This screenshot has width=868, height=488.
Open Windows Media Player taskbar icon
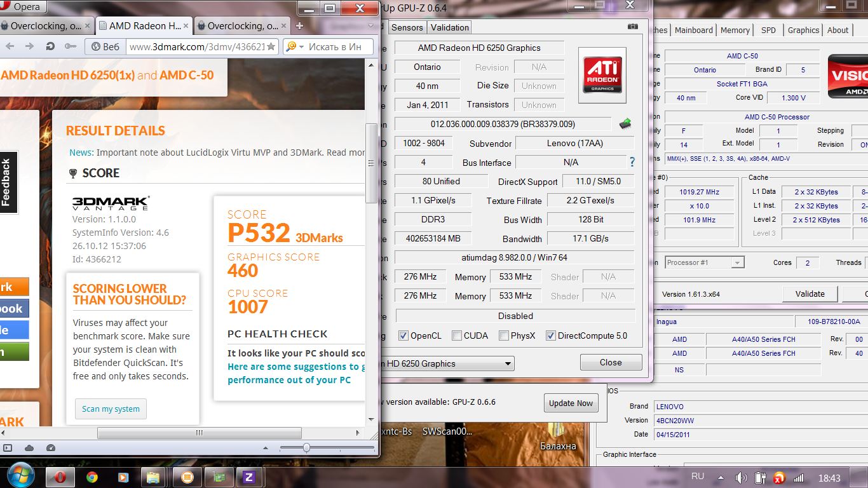point(122,477)
